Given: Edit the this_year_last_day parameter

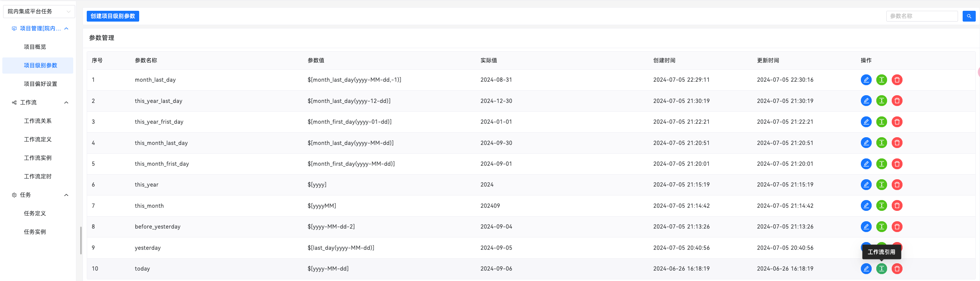Looking at the screenshot, I should click(x=866, y=101).
